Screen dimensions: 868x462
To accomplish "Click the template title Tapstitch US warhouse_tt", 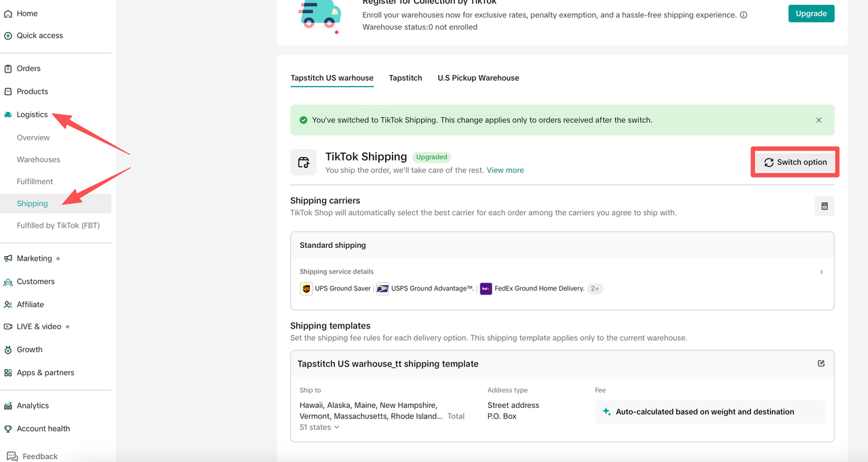I will coord(388,364).
